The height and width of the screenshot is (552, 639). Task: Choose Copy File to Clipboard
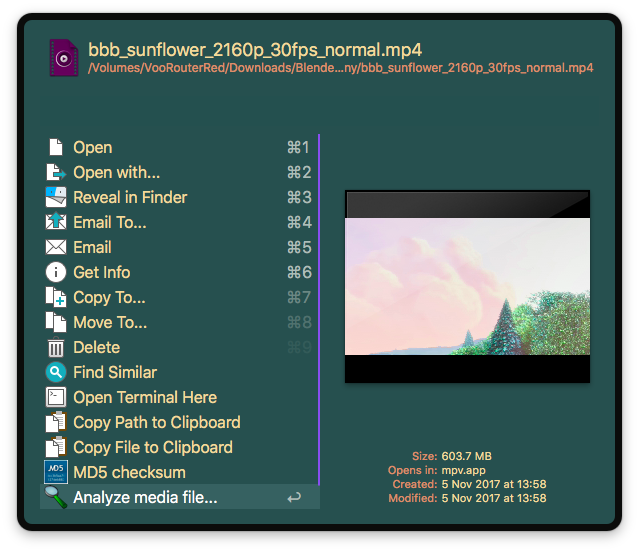152,447
